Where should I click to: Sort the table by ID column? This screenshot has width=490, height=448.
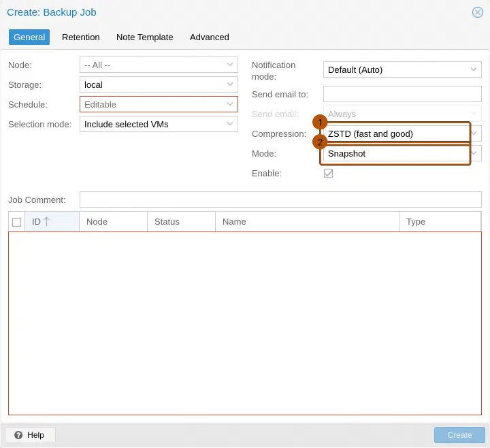pyautogui.click(x=52, y=222)
